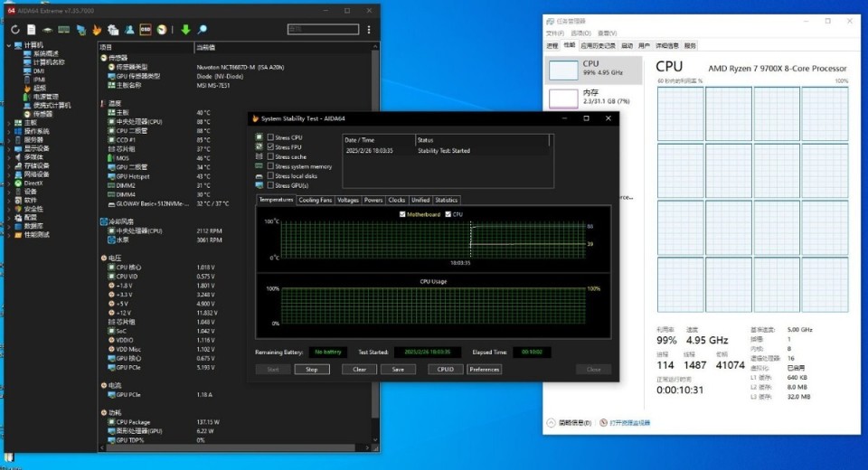Click the grey disk benchmark toolbar icon

(113, 30)
